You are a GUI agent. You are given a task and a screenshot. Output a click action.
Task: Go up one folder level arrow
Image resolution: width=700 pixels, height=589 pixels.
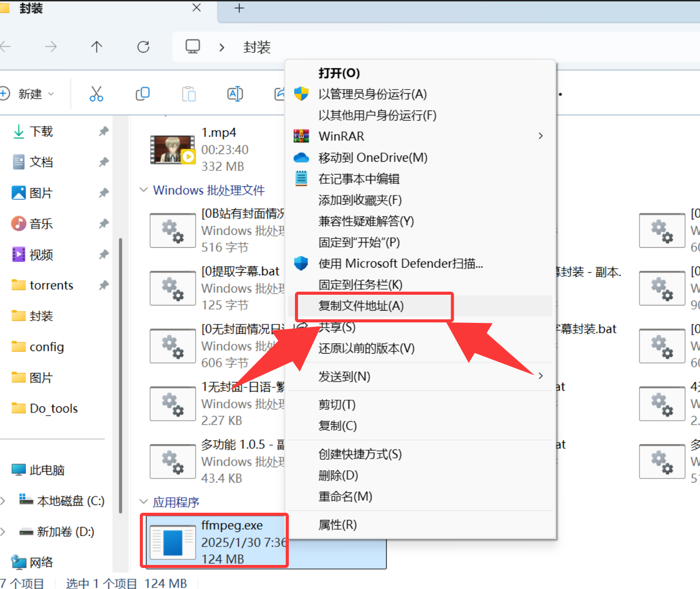click(96, 47)
